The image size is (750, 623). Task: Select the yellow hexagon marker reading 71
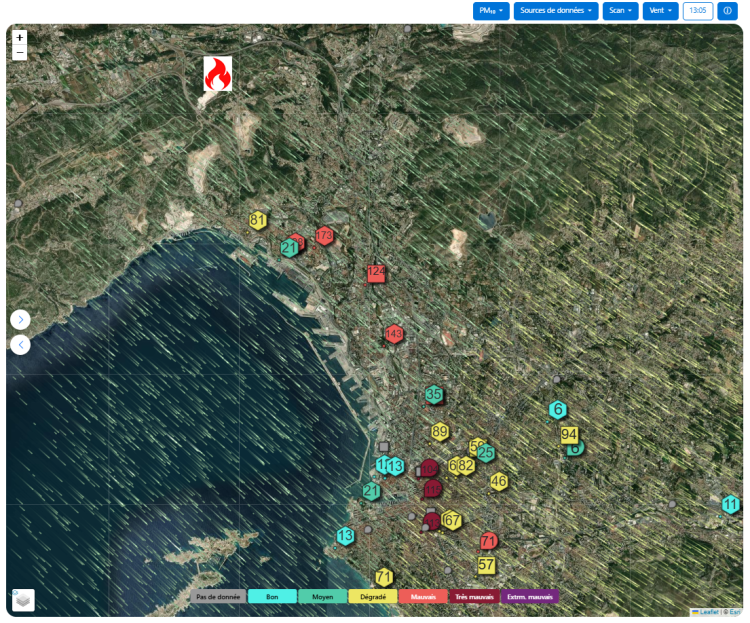click(x=384, y=578)
